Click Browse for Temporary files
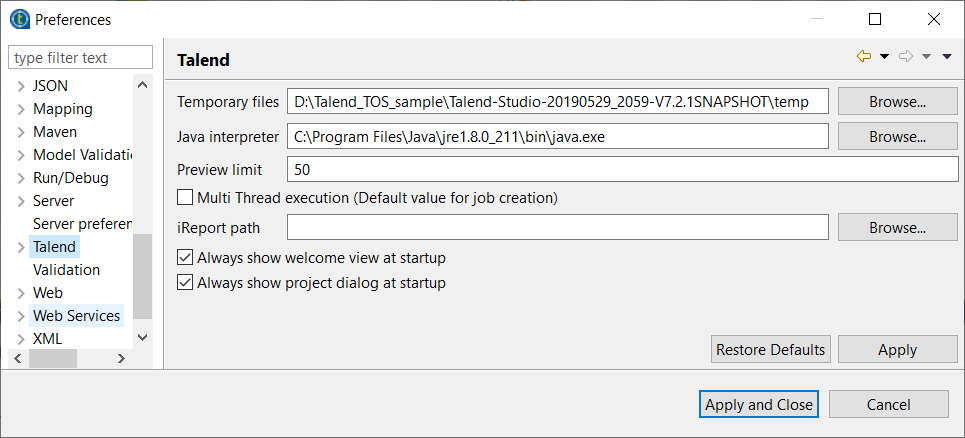Image resolution: width=965 pixels, height=438 pixels. 897,102
